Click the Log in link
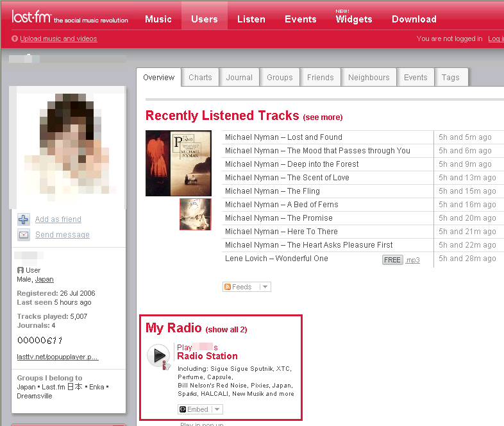This screenshot has width=504, height=426. [496, 38]
